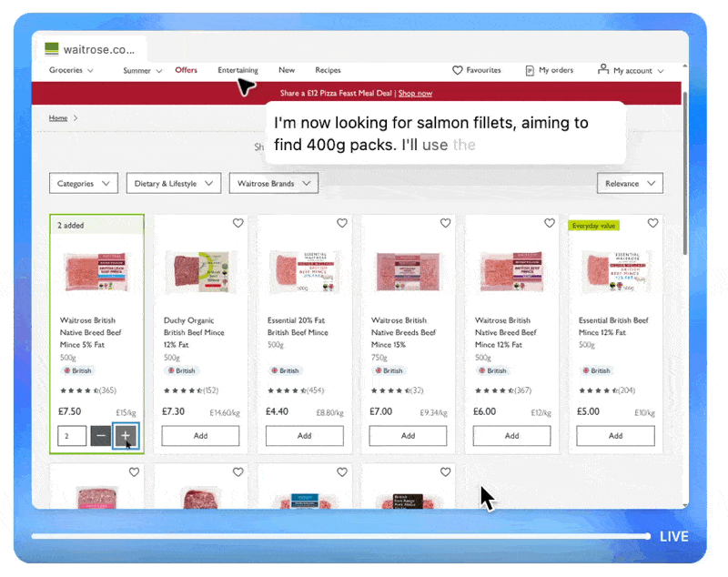This screenshot has width=728, height=577.
Task: Increase quantity of Native Breed Mince 5% Fat
Action: point(126,436)
